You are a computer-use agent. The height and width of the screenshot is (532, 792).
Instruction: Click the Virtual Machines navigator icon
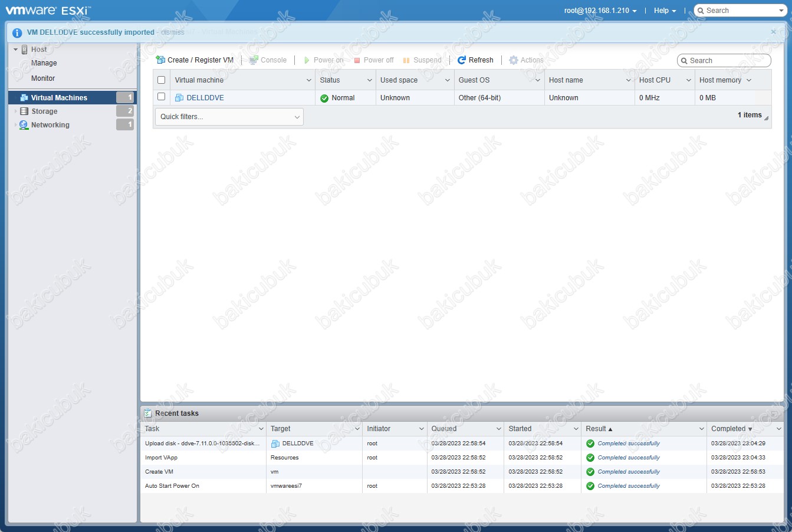pos(24,98)
